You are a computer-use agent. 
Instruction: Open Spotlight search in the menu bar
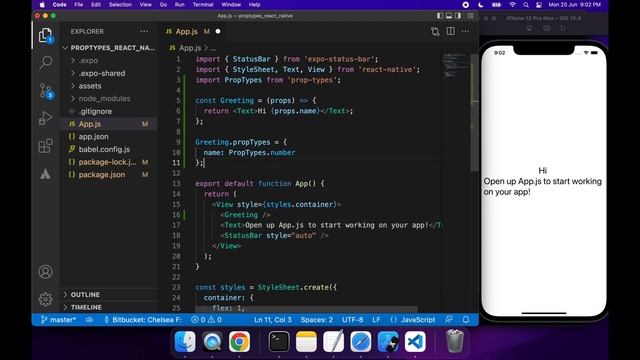[x=526, y=4]
